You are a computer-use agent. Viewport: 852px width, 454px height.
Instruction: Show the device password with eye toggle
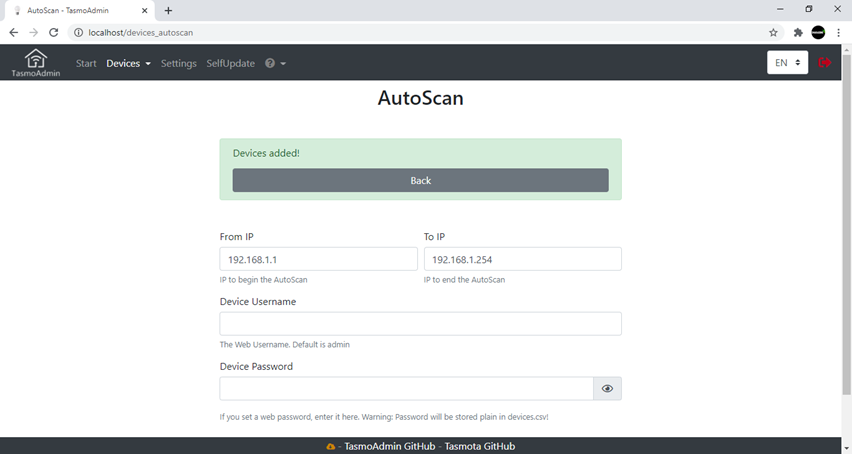[607, 388]
